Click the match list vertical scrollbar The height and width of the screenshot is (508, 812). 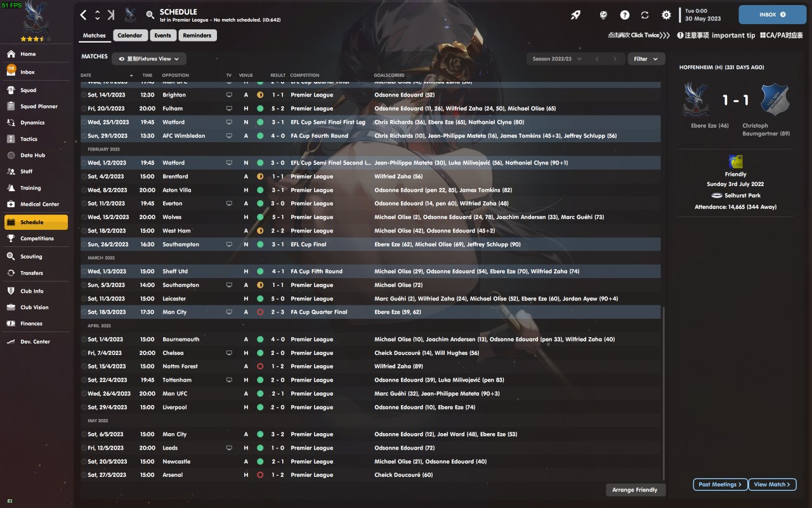click(664, 394)
